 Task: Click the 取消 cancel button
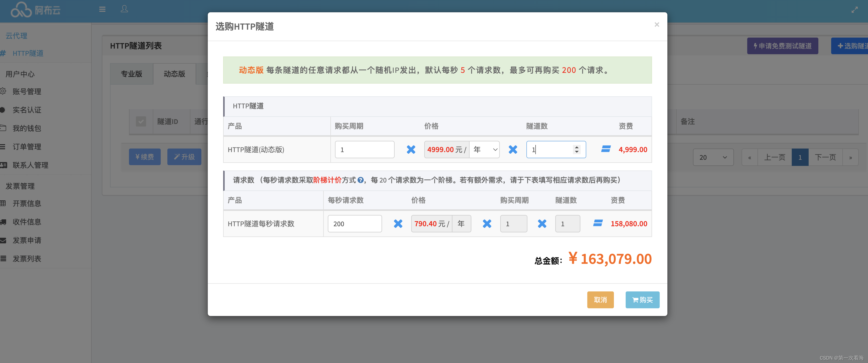tap(600, 300)
